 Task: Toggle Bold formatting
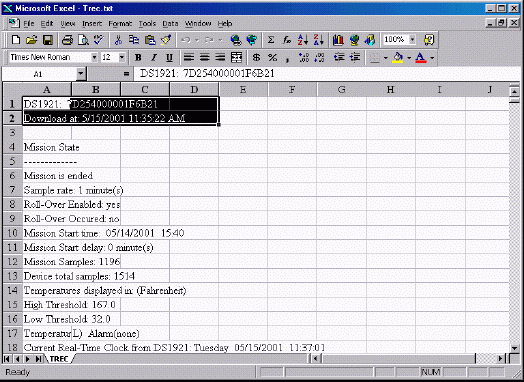138,57
